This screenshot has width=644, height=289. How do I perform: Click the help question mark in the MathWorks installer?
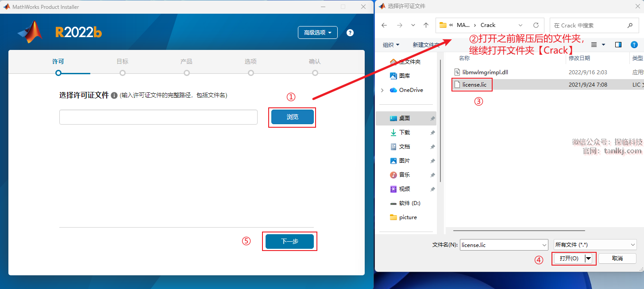click(x=350, y=33)
